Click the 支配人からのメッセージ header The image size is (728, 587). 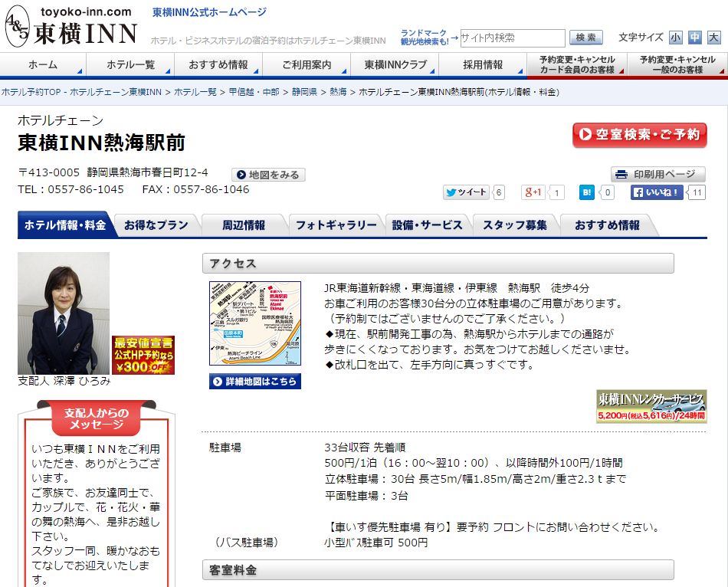point(97,418)
